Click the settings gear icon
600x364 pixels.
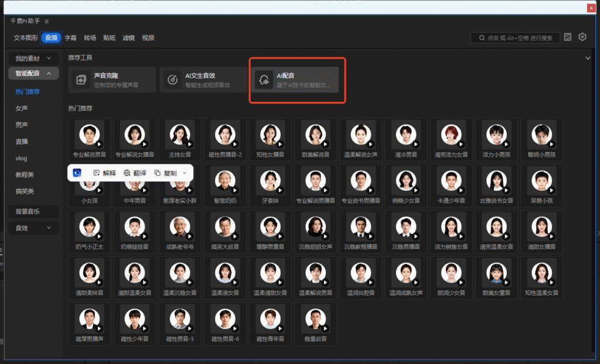[582, 37]
